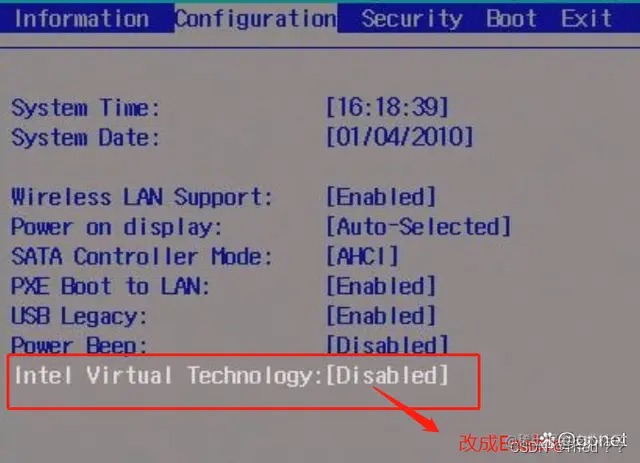Select the Configuration tab

tap(256, 19)
